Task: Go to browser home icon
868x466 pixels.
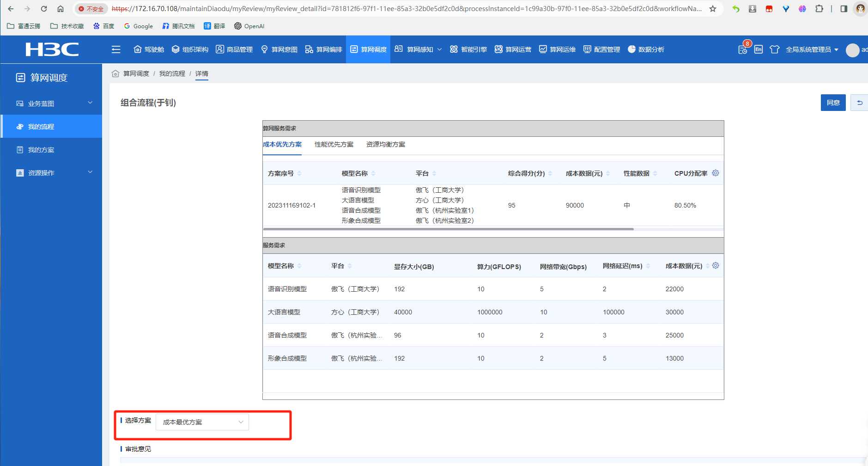Action: pos(61,9)
